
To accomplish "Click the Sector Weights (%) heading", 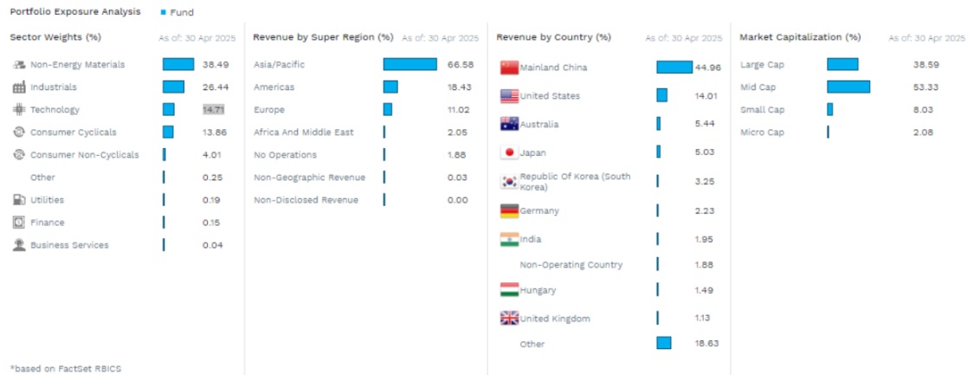I will coord(55,37).
